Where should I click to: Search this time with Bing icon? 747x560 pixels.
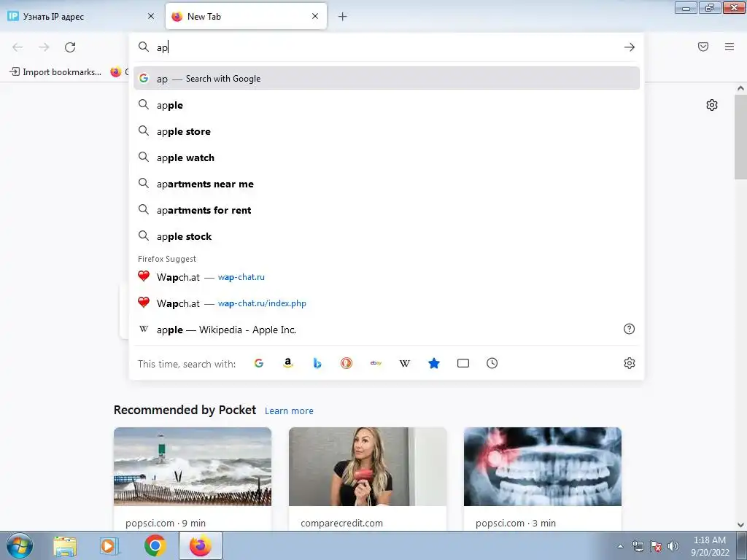point(317,363)
